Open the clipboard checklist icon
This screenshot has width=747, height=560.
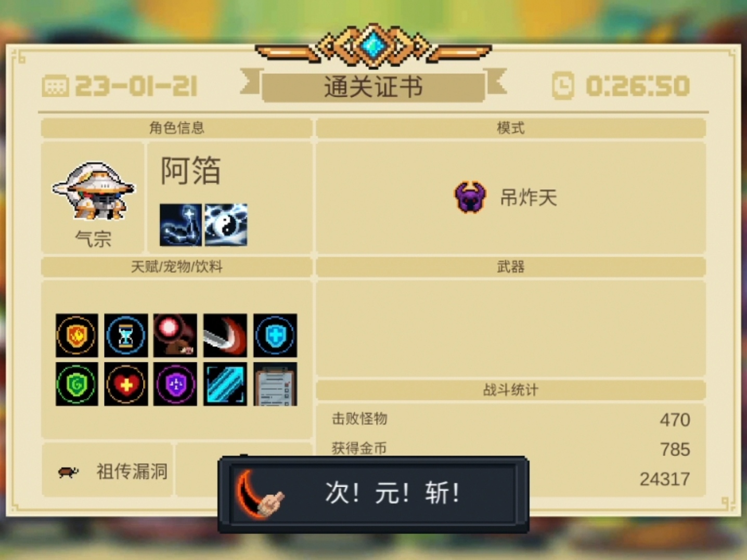coord(275,384)
